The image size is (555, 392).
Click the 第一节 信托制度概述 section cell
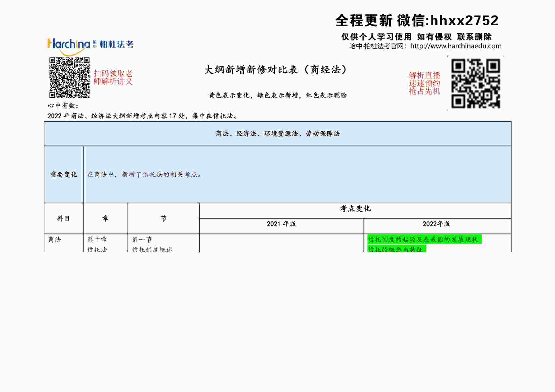163,243
